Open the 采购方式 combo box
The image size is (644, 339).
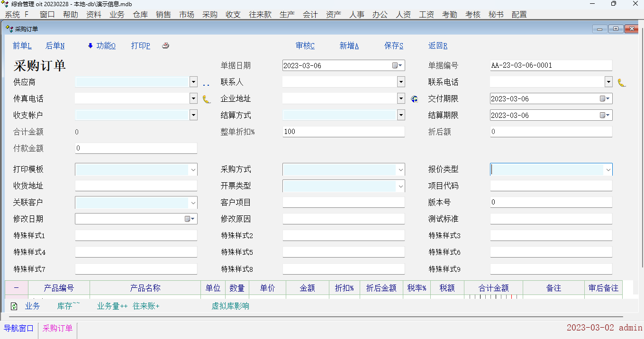pos(401,169)
